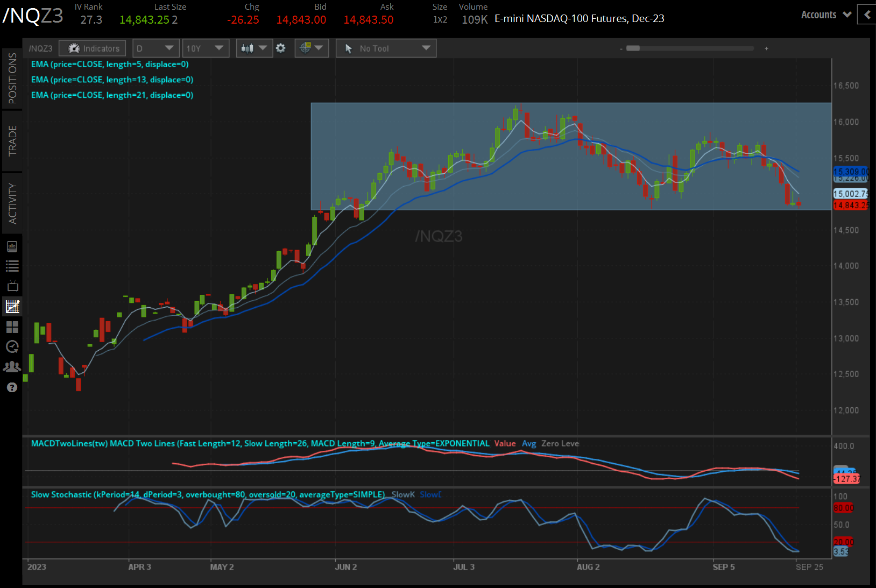Click the chart settings gear icon

[x=280, y=48]
